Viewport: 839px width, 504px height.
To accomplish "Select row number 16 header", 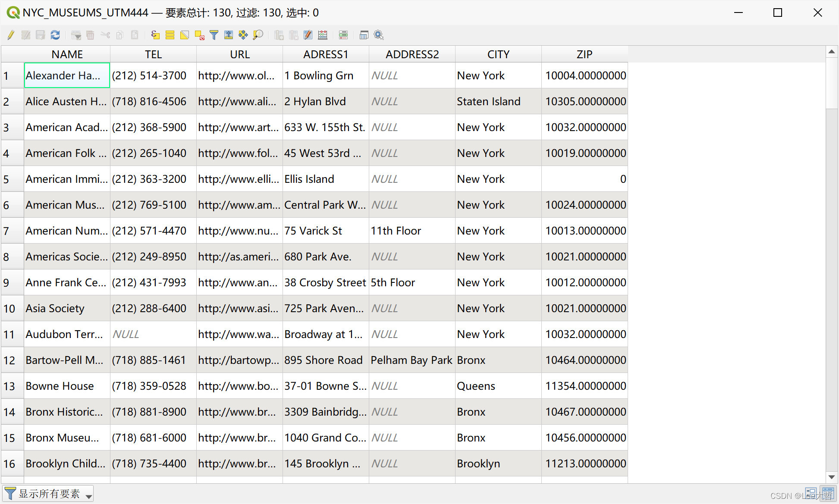I will point(13,463).
